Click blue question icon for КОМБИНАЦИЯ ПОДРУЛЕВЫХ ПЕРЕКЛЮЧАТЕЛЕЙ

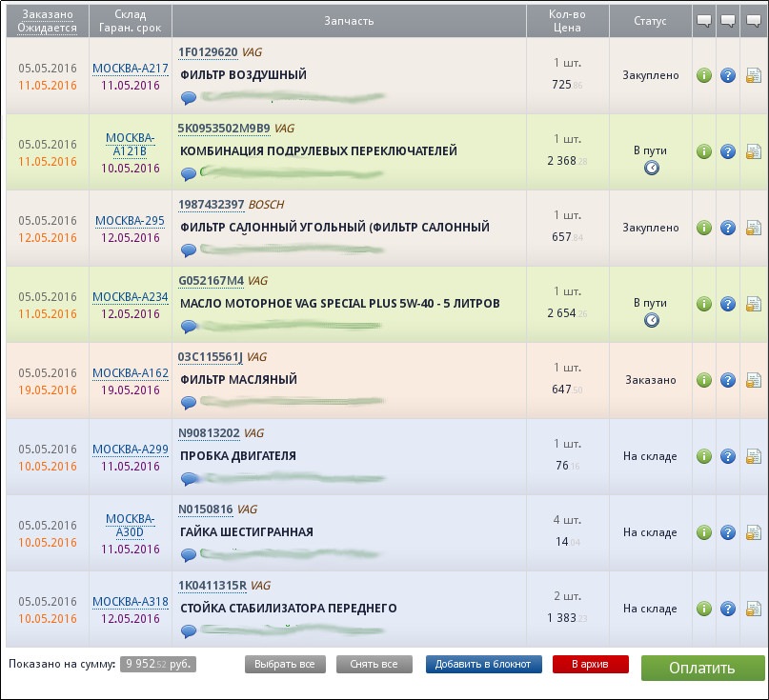pyautogui.click(x=728, y=151)
